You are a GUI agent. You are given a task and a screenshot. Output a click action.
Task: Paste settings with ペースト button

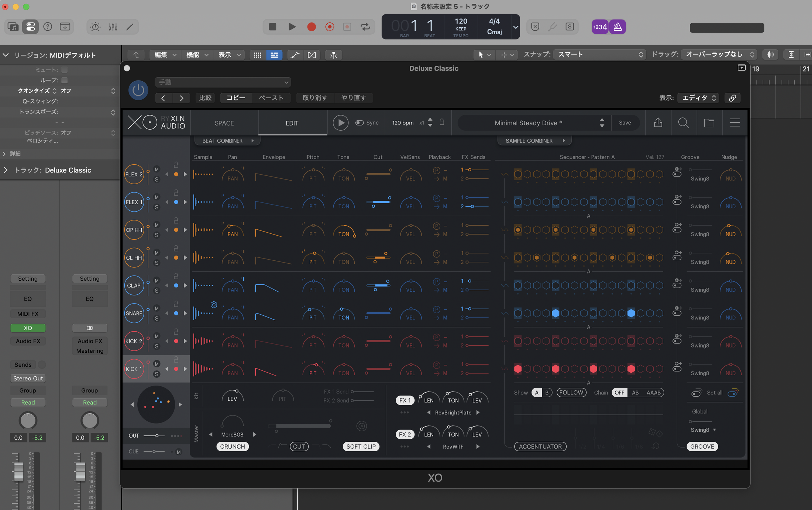[x=271, y=98]
